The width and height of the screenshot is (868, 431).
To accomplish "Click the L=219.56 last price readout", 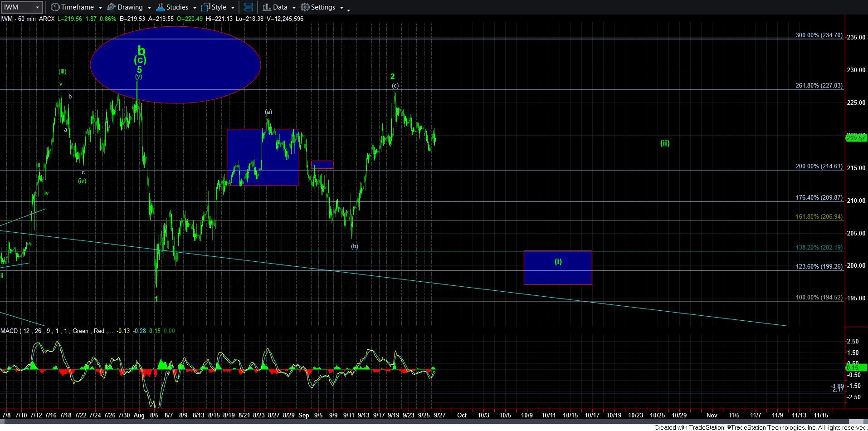I will coord(70,19).
